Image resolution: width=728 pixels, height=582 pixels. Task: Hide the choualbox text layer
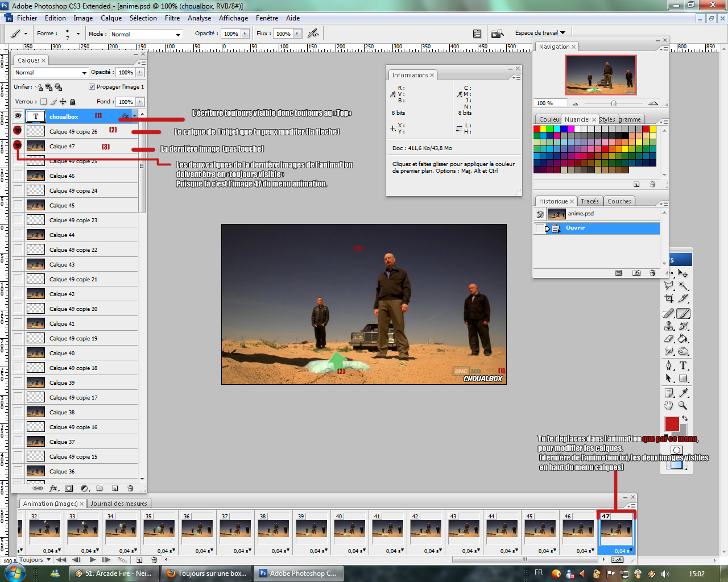[18, 116]
